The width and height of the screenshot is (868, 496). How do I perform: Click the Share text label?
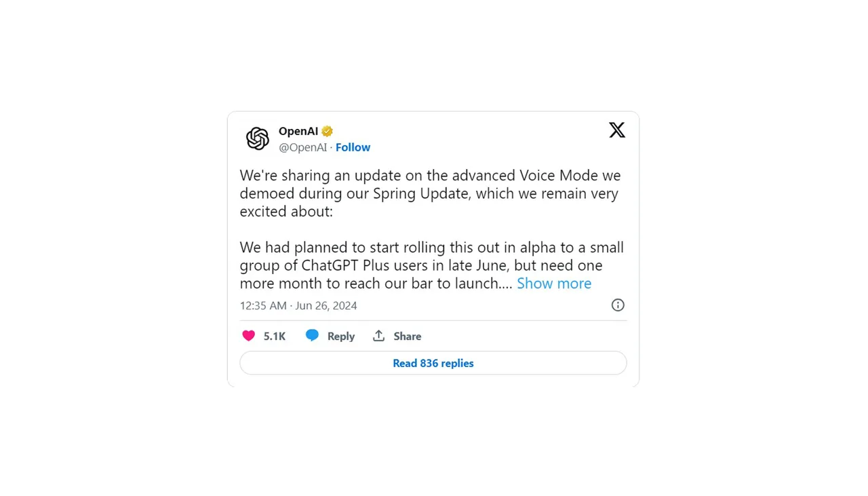pos(408,336)
